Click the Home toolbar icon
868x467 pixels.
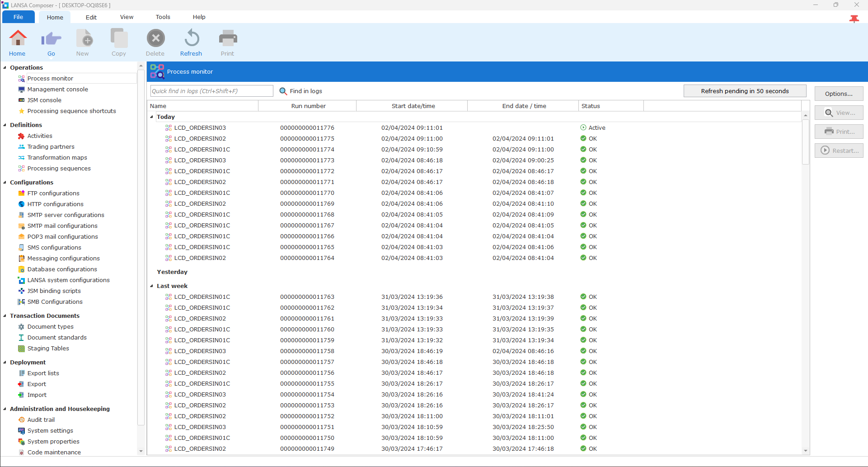click(x=18, y=38)
